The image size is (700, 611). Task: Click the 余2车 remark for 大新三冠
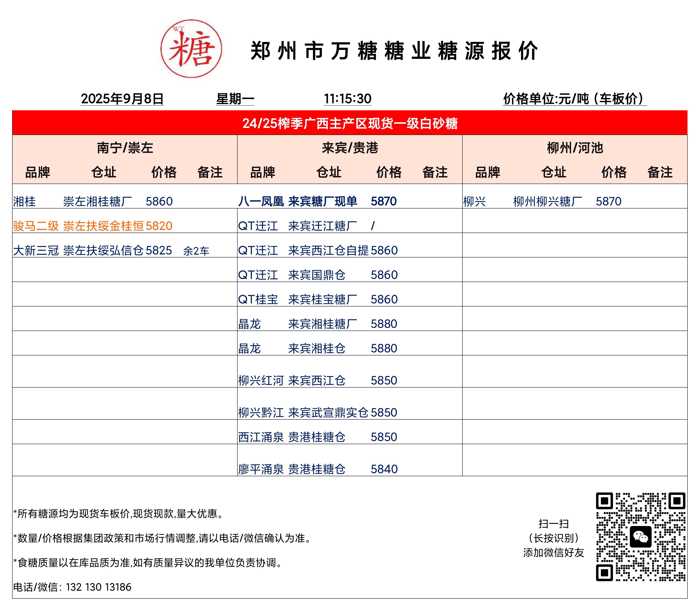196,251
